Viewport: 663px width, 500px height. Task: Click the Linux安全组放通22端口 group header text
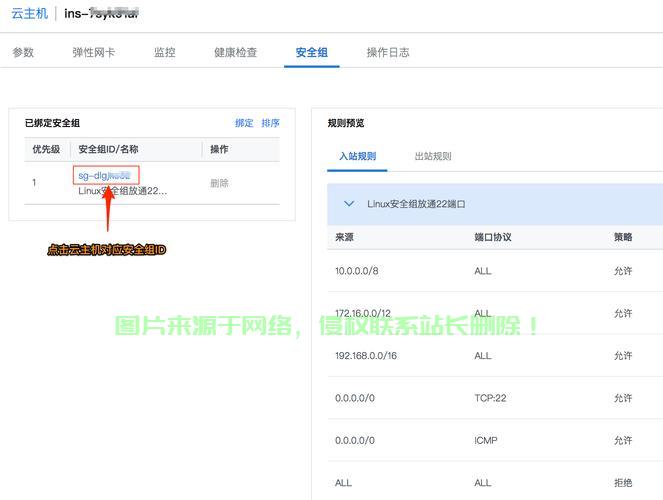(416, 204)
